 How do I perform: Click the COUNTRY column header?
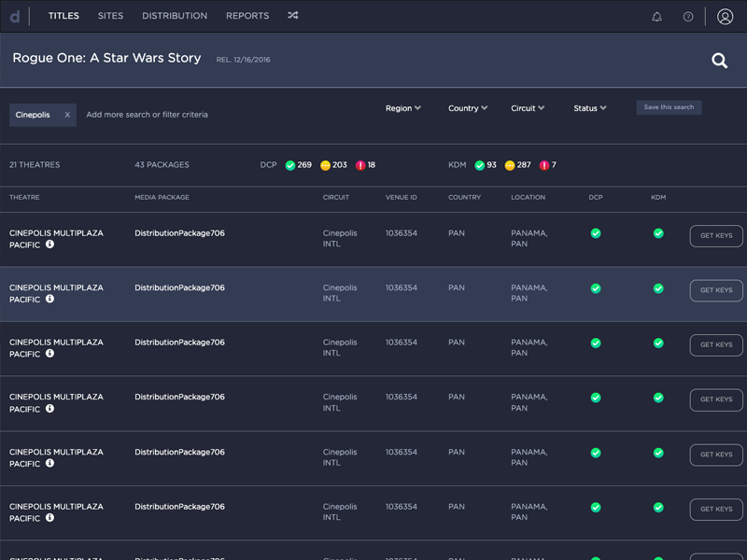click(464, 197)
